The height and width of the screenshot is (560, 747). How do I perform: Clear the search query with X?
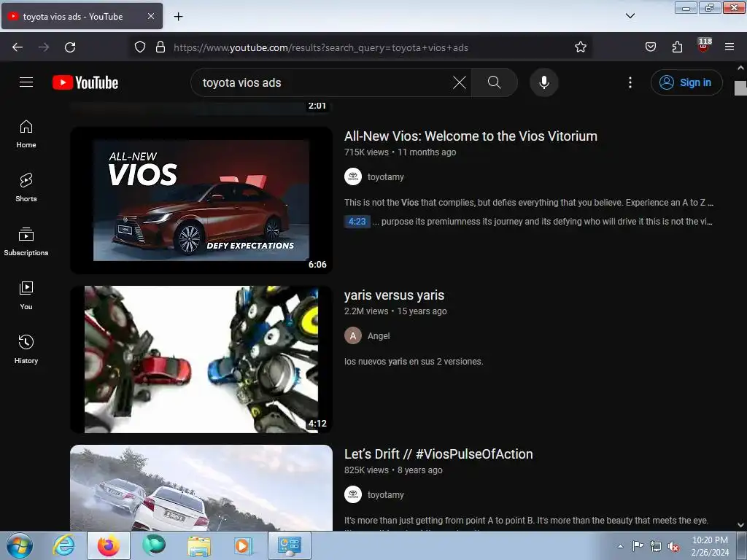[x=460, y=82]
